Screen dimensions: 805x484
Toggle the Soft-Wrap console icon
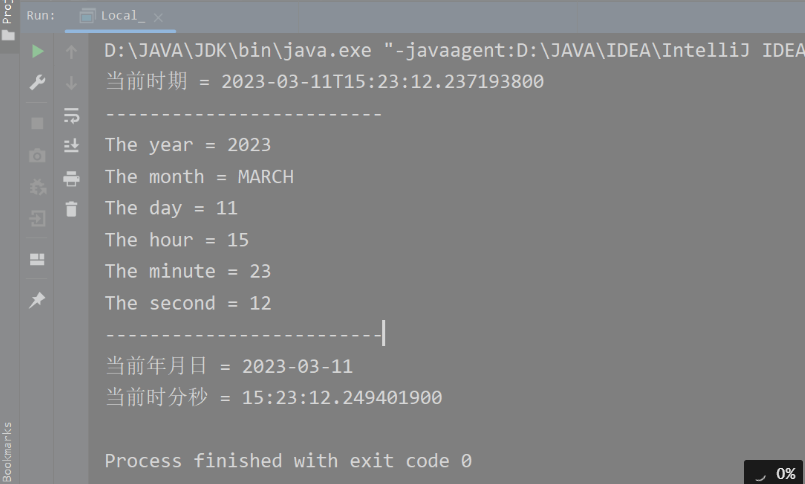click(71, 115)
